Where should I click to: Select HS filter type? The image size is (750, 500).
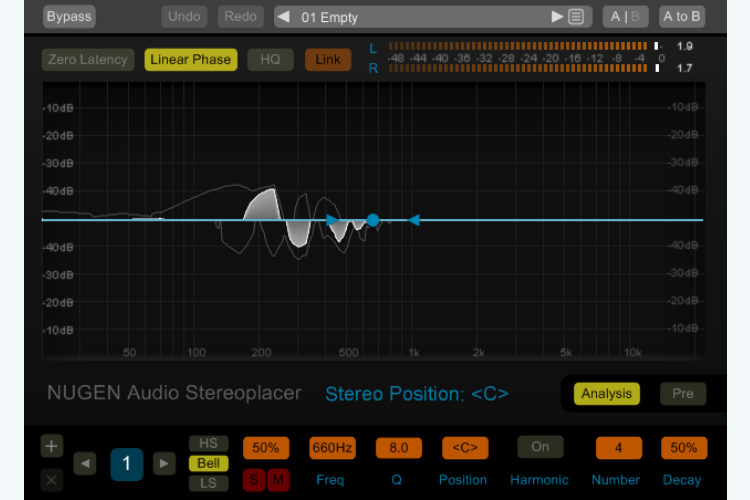(x=209, y=444)
